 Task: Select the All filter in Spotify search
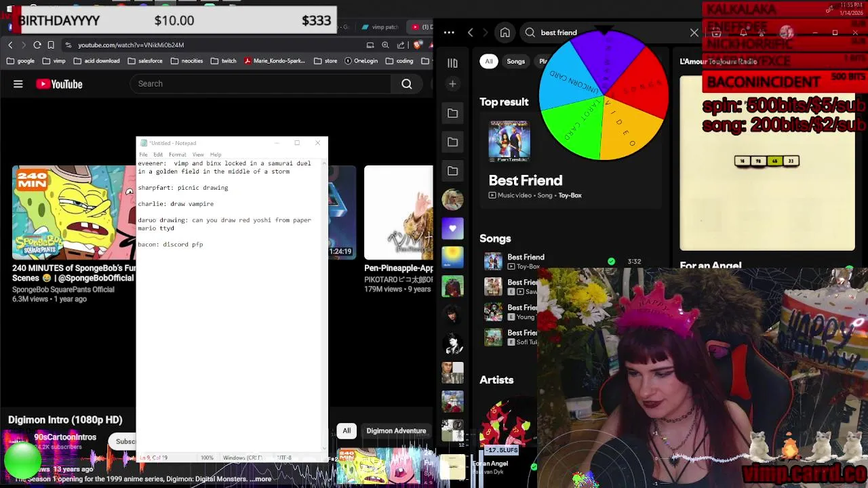pyautogui.click(x=489, y=61)
